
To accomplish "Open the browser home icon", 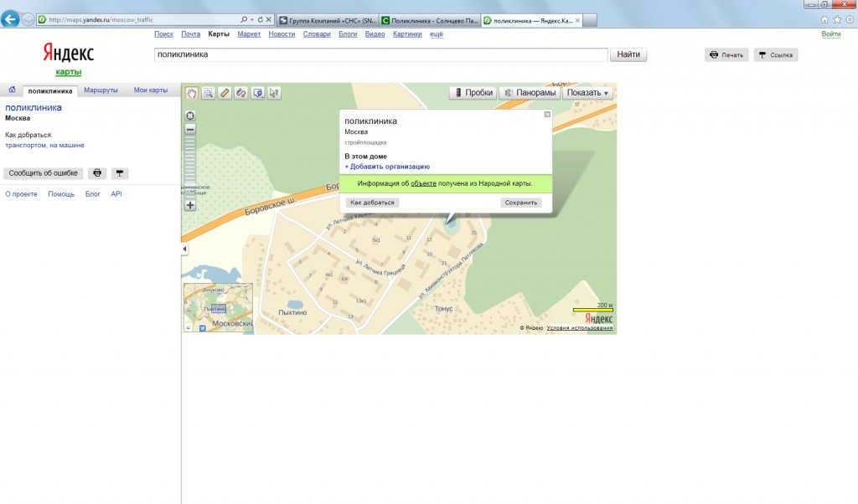I will tap(824, 20).
